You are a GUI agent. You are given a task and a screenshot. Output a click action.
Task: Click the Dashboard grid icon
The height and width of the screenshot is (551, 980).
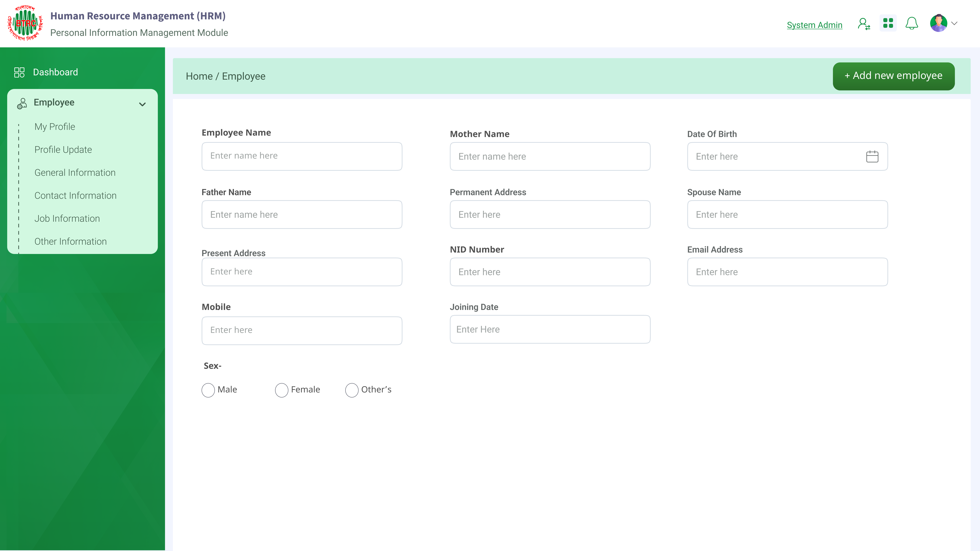(x=19, y=72)
